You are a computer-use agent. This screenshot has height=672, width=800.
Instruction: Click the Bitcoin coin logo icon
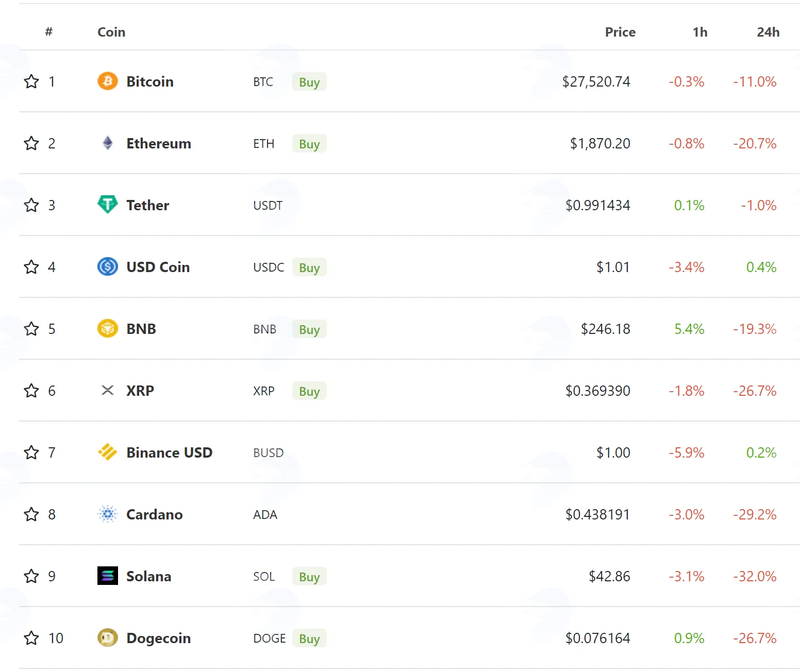pos(108,81)
